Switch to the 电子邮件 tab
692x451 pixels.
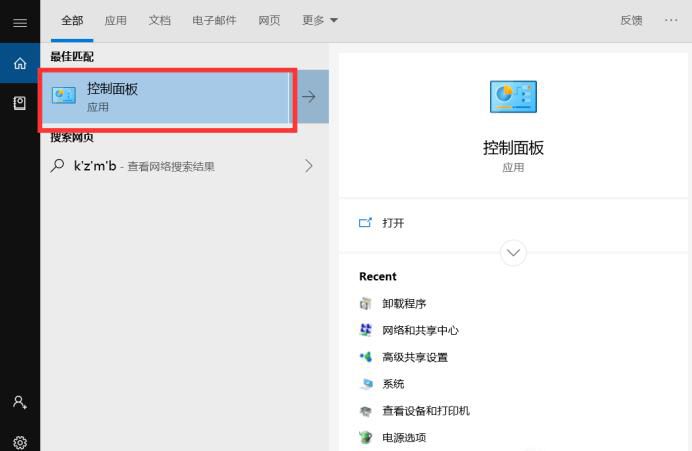pos(214,20)
